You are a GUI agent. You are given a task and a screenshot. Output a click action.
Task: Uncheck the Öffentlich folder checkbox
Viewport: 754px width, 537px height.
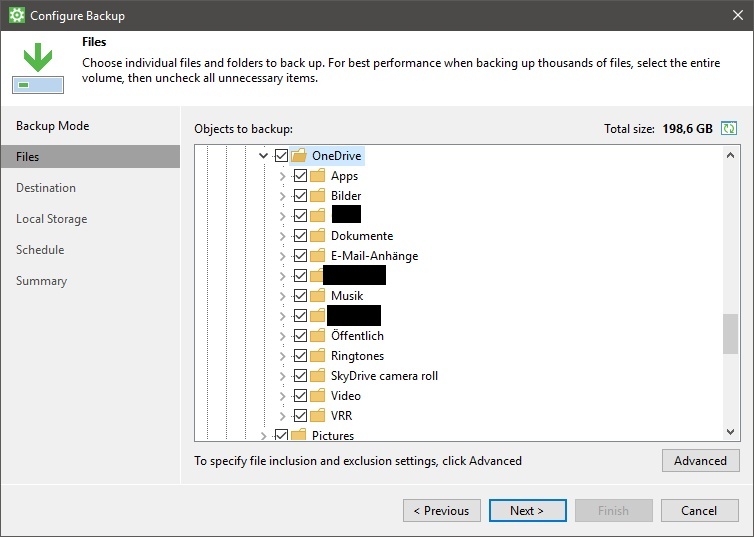[300, 336]
